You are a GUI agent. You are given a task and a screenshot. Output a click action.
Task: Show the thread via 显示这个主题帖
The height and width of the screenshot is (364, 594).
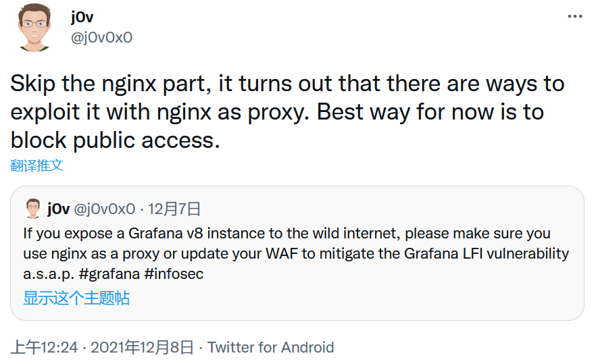pos(76,298)
